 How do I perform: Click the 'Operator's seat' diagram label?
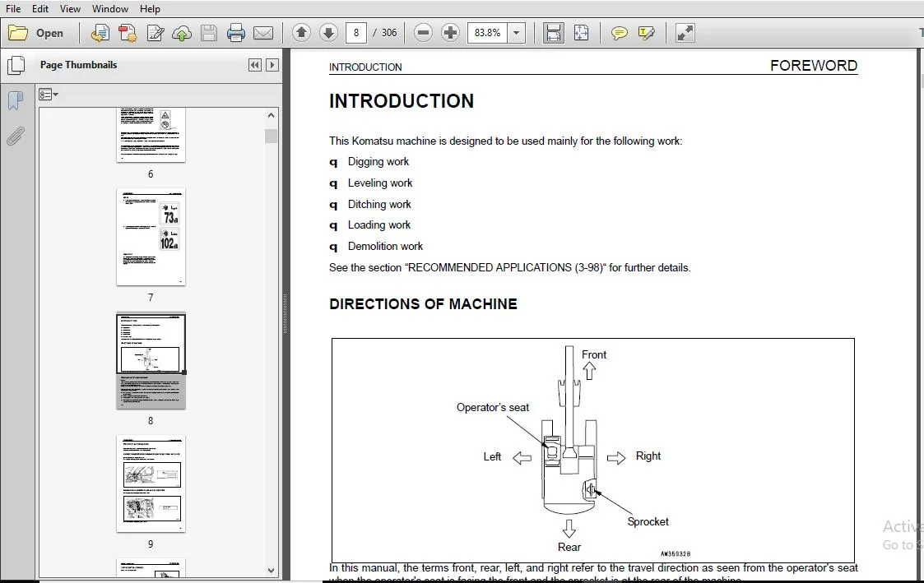click(493, 408)
